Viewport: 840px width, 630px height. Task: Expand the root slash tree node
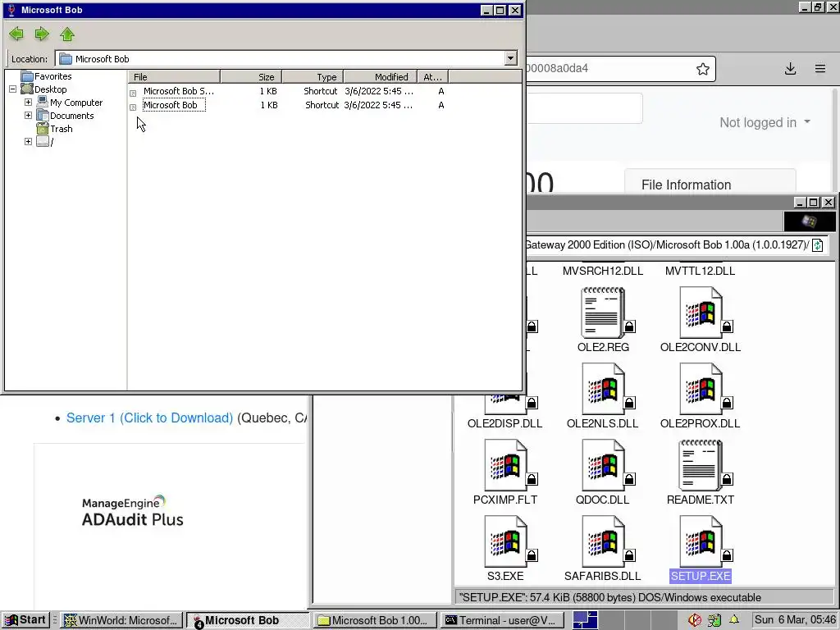(x=28, y=141)
